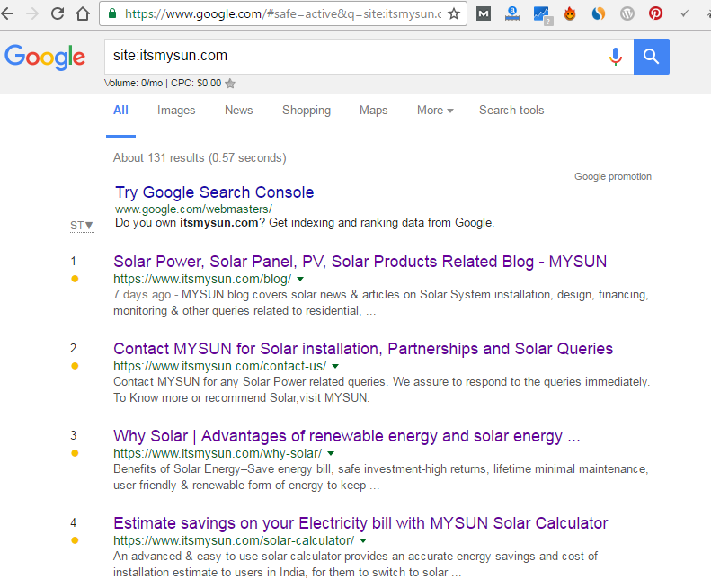Screen dimensions: 711x588
Task: Star the keyword next to CPC $0.00
Action: pos(230,84)
